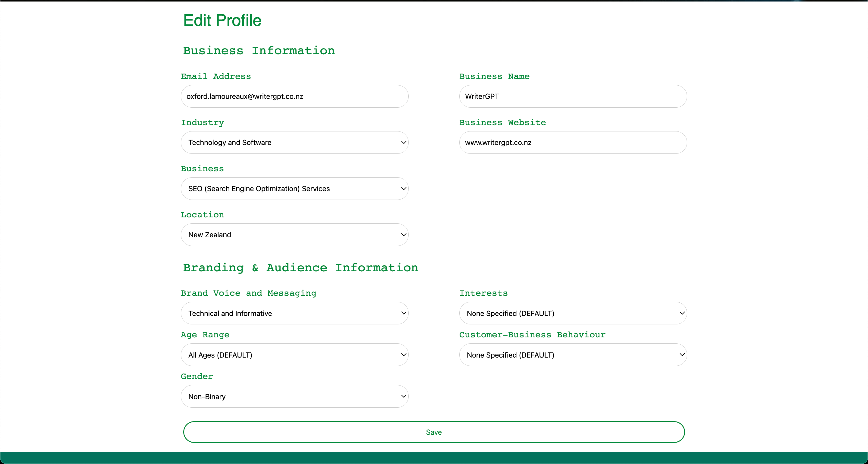
Task: Open the Industry dropdown
Action: tap(294, 143)
